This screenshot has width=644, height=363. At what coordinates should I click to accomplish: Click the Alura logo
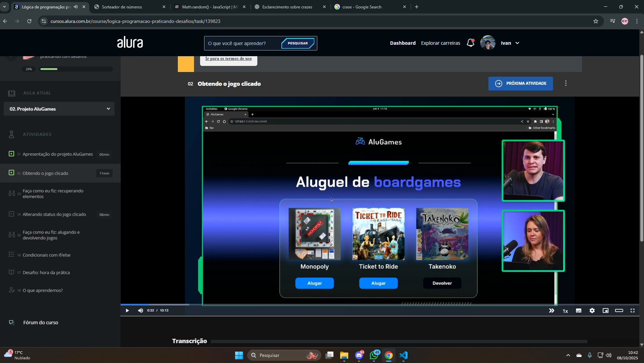click(130, 42)
